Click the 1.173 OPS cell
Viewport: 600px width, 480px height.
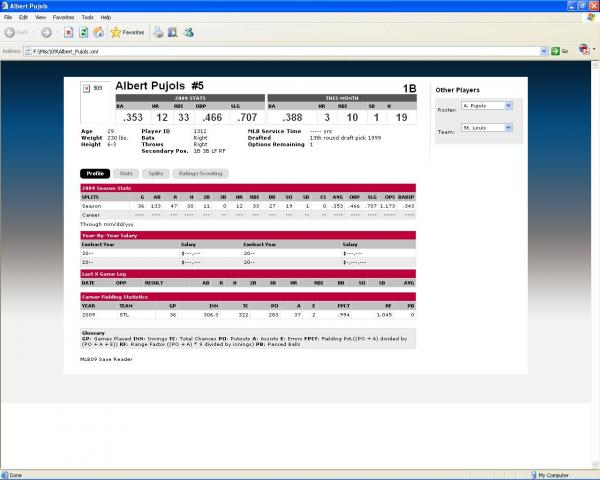[388, 206]
